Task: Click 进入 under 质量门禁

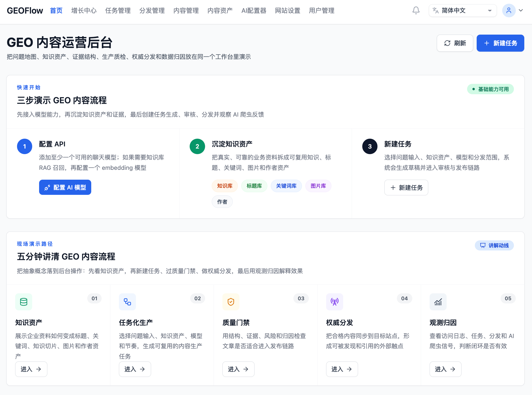Action: click(x=238, y=369)
